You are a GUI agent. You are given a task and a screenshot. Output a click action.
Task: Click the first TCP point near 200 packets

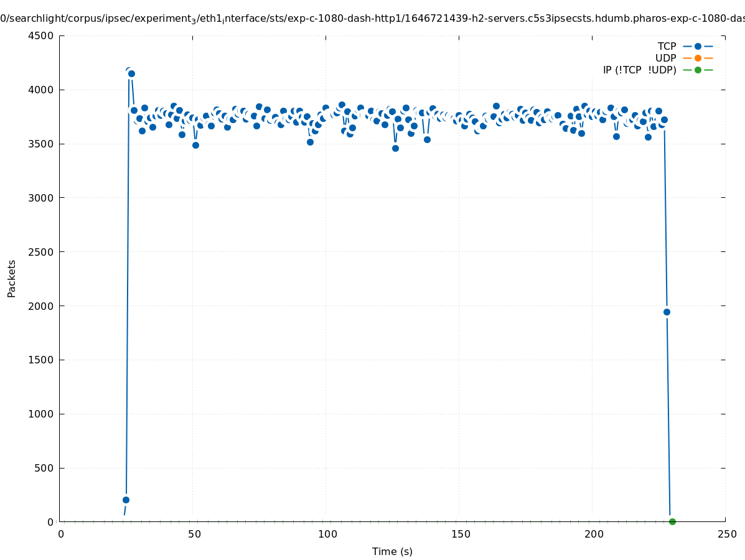click(126, 500)
